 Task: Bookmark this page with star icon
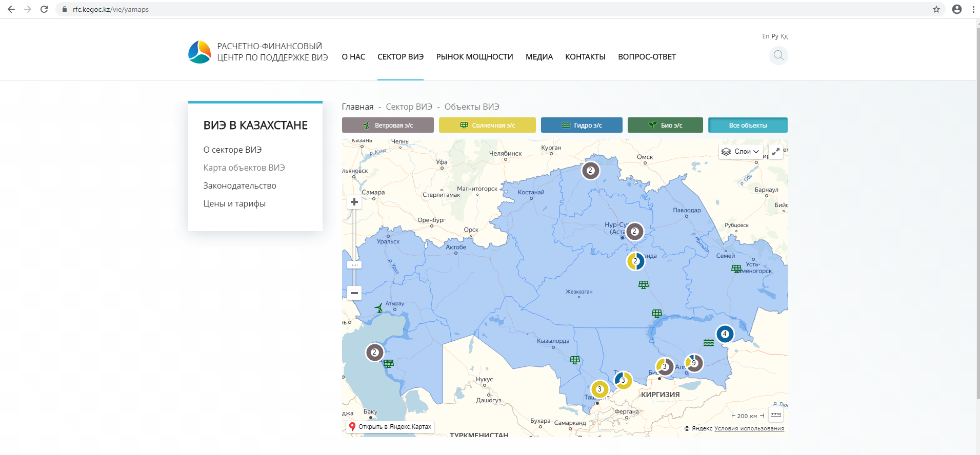pyautogui.click(x=936, y=9)
